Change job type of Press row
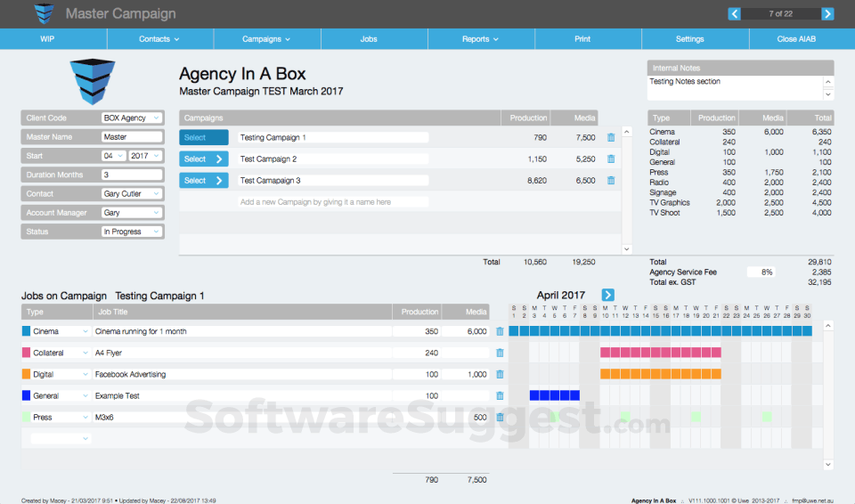 point(61,418)
